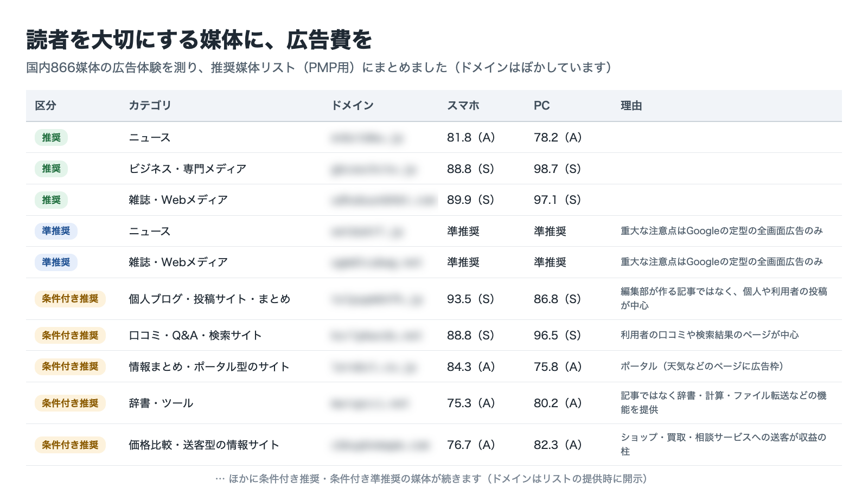Click the 76.7 (A) smartphone score
The width and height of the screenshot is (868, 488).
[471, 445]
